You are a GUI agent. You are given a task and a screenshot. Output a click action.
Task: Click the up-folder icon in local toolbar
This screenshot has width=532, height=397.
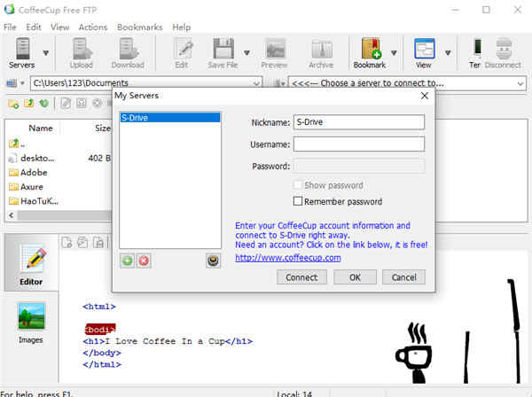point(29,103)
